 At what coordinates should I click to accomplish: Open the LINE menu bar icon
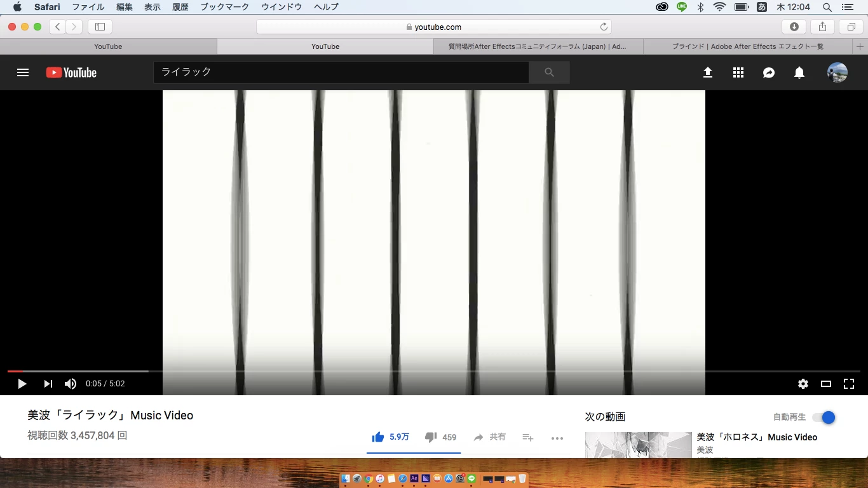click(682, 7)
